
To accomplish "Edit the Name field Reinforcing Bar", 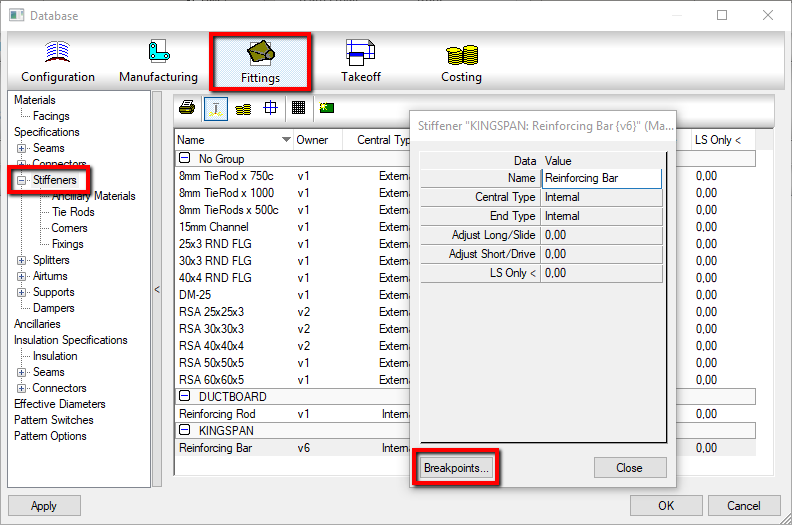I will [602, 178].
